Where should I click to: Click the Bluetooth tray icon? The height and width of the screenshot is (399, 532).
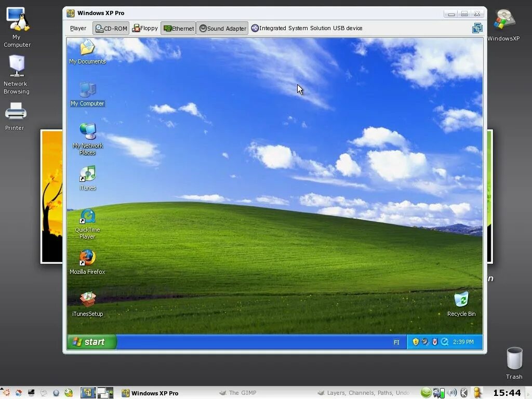[x=464, y=393]
